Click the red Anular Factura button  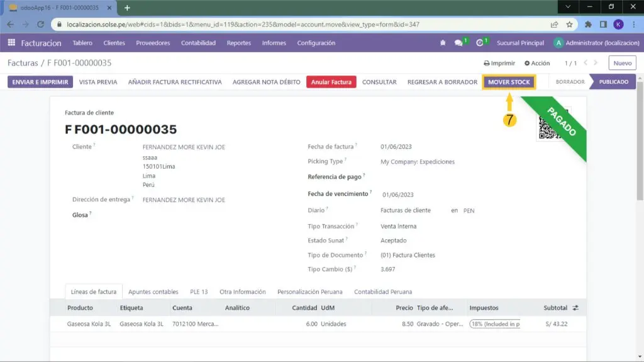click(x=331, y=82)
